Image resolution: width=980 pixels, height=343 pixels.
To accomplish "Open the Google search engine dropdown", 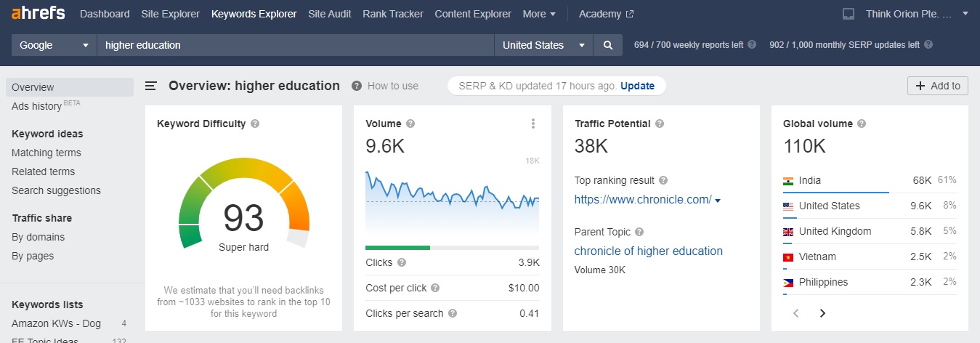I will tap(54, 45).
